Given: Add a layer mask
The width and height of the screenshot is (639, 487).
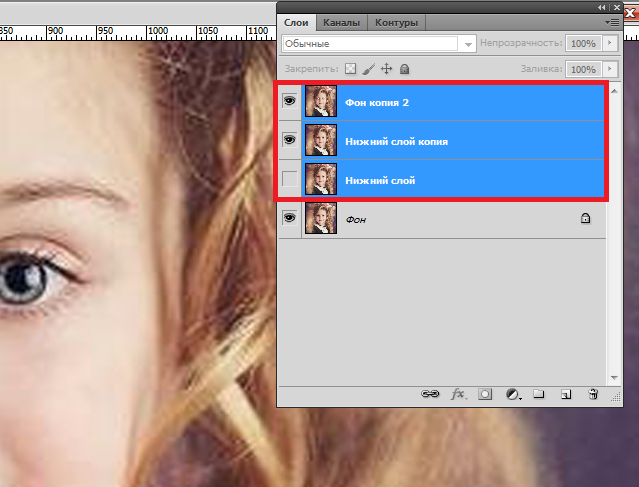Looking at the screenshot, I should [x=485, y=394].
